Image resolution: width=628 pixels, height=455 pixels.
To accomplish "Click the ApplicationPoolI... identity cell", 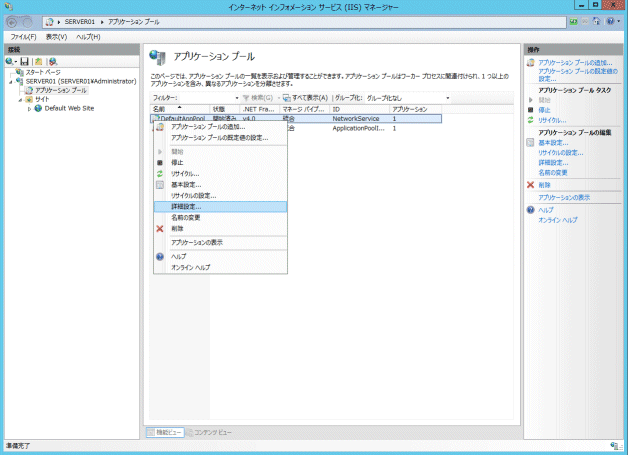I will tap(358, 129).
